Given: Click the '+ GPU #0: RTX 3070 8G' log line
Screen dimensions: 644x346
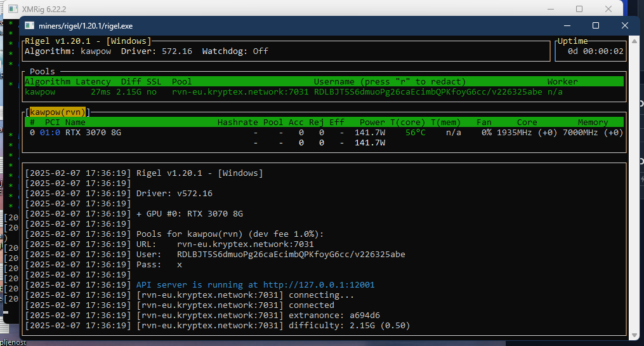Looking at the screenshot, I should [x=190, y=214].
